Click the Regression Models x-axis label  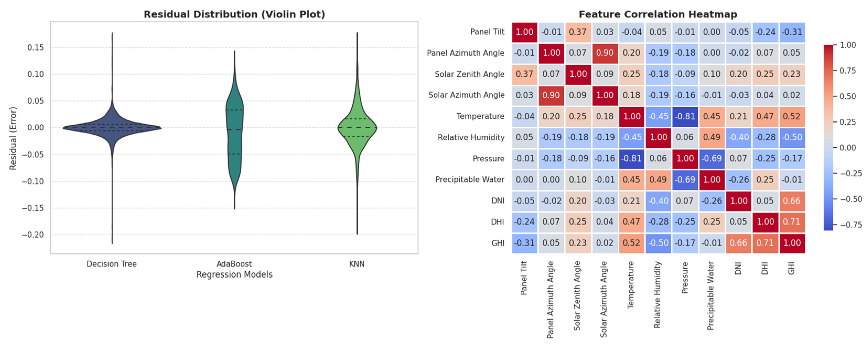[x=234, y=274]
